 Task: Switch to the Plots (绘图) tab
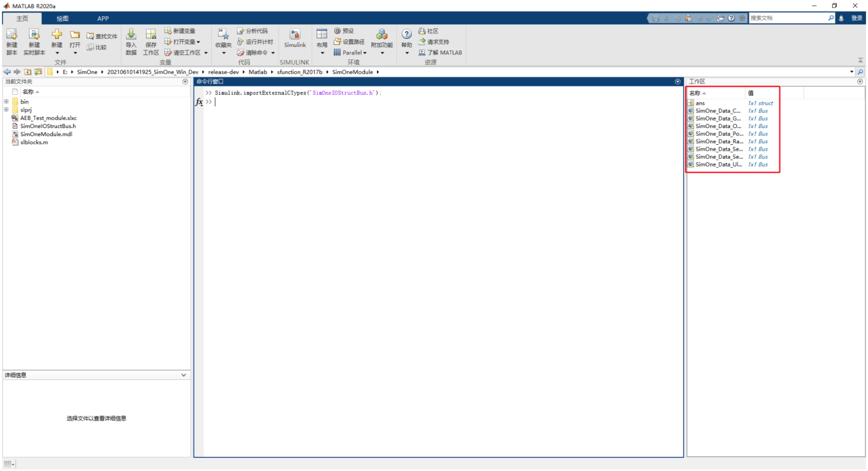pos(62,19)
